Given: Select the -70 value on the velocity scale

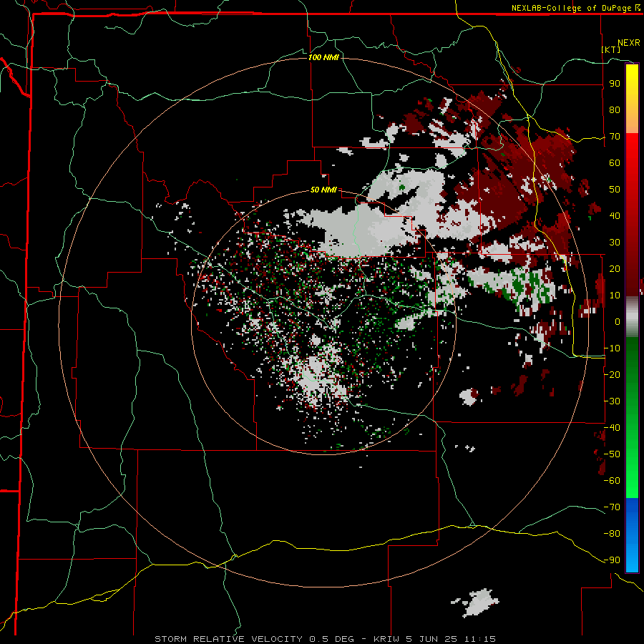Looking at the screenshot, I should [x=613, y=507].
